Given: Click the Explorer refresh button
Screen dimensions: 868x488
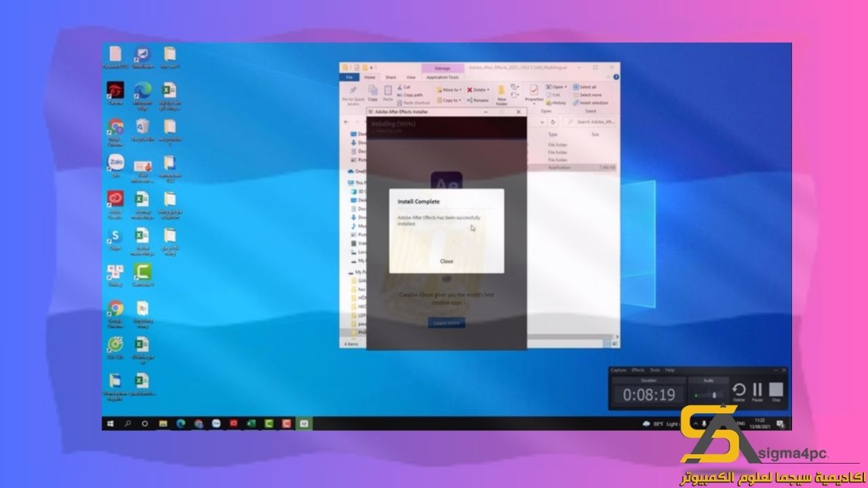Looking at the screenshot, I should tap(553, 122).
